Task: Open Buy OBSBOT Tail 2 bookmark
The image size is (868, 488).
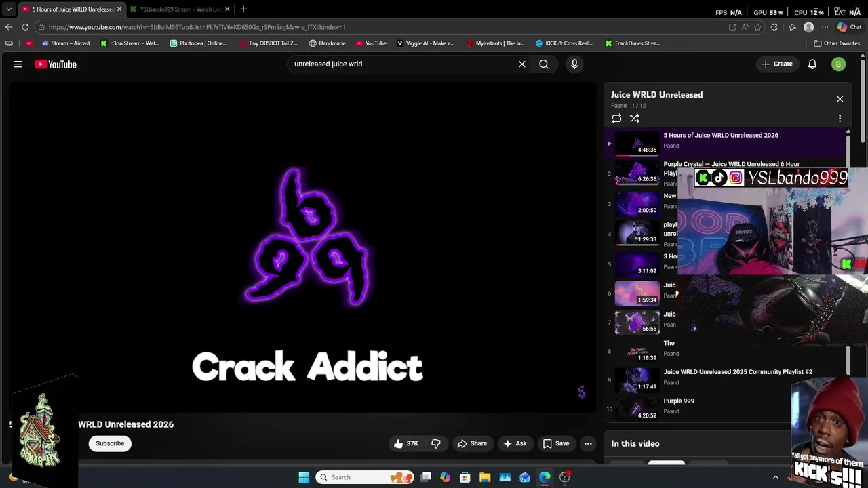Action: (x=269, y=43)
